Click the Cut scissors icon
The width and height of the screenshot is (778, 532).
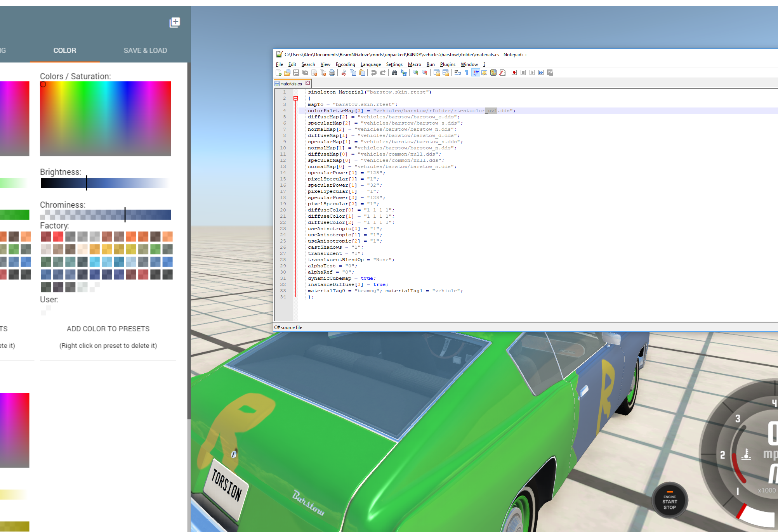344,73
